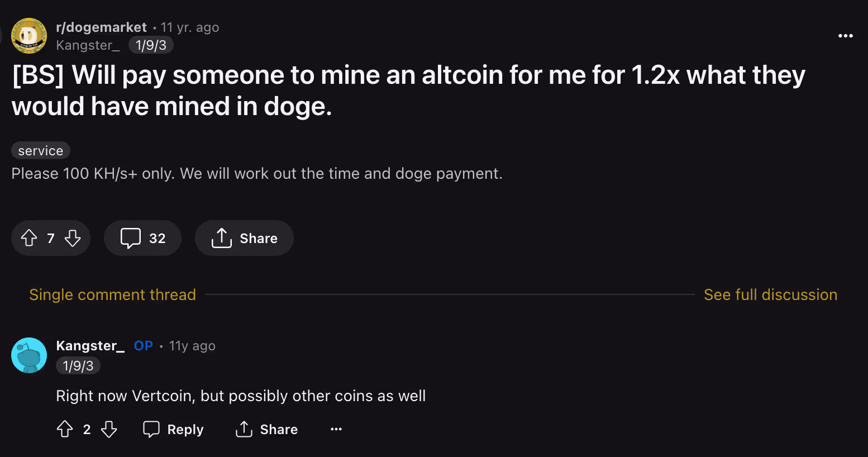
Task: Click the 1/9/3 flair under the comment
Action: pyautogui.click(x=78, y=365)
